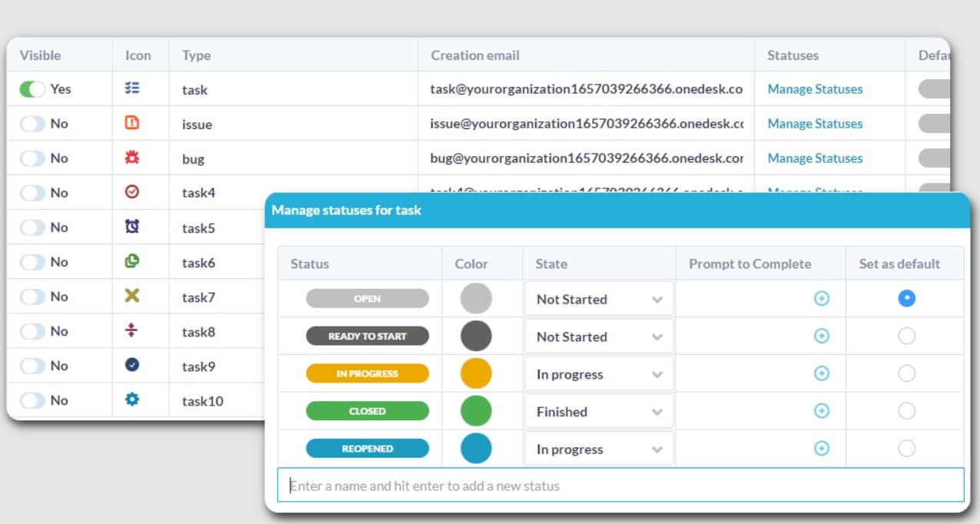Change green color of CLOSED status
This screenshot has height=524, width=980.
(x=476, y=411)
